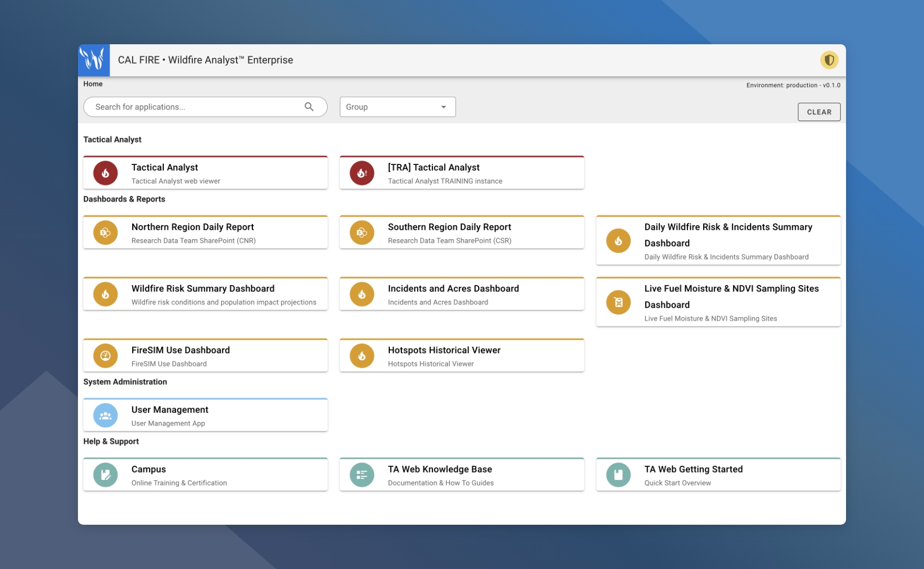924x569 pixels.
Task: Open the Wildfire Risk Summary Dashboard flame icon
Action: 105,294
